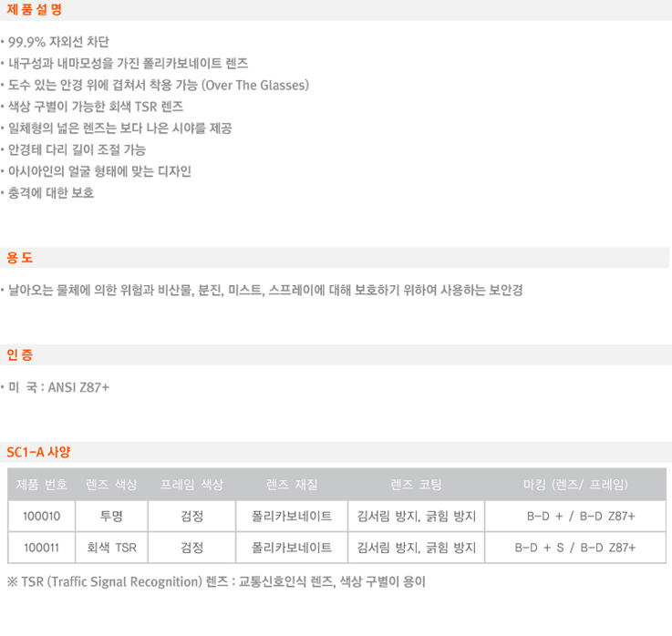
Task: Click the 회색 TSR 렌즈 feature line
Action: point(96,107)
